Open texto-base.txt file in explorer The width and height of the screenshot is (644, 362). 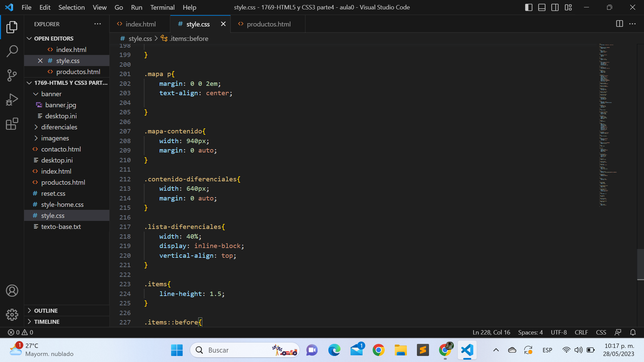coord(61,227)
